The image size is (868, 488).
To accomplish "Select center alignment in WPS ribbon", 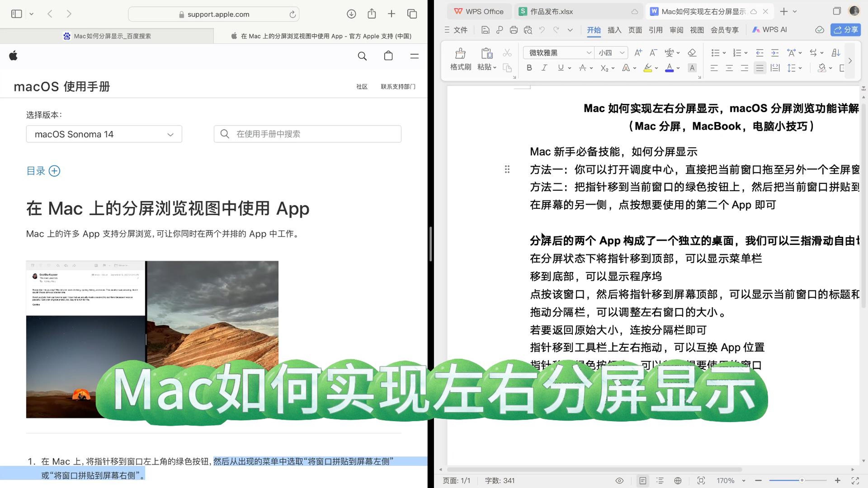I will coord(729,68).
